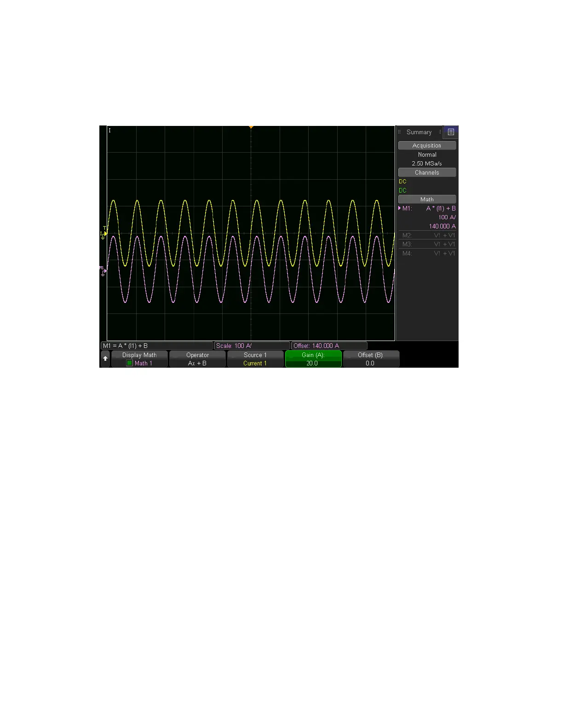This screenshot has height=728, width=563.
Task: Click the Normal acquisition mode text
Action: [427, 154]
